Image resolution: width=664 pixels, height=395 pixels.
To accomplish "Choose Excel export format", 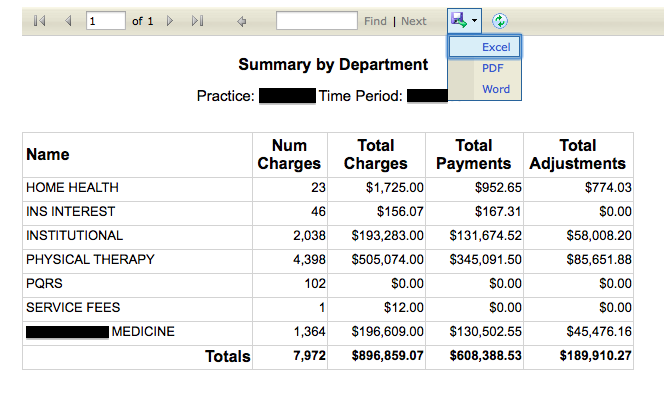I will coord(484,47).
